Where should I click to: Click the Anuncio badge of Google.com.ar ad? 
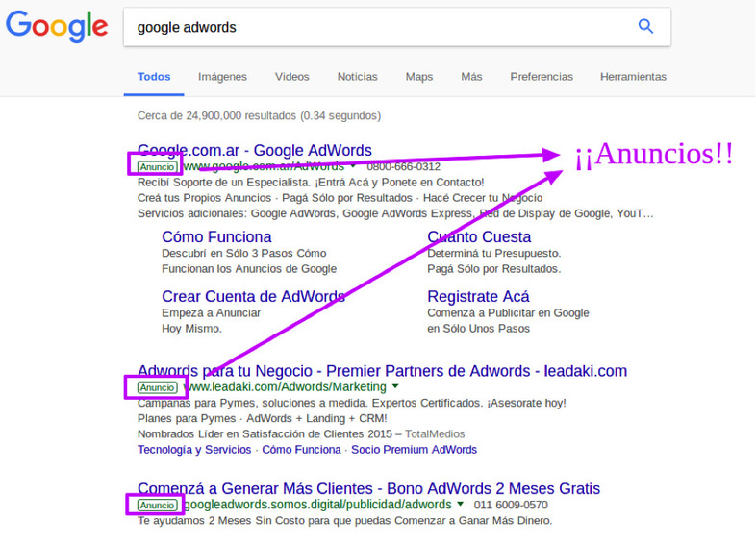[157, 166]
